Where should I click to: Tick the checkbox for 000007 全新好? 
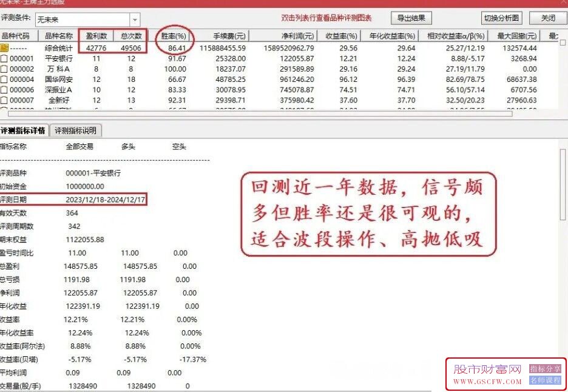click(4, 100)
